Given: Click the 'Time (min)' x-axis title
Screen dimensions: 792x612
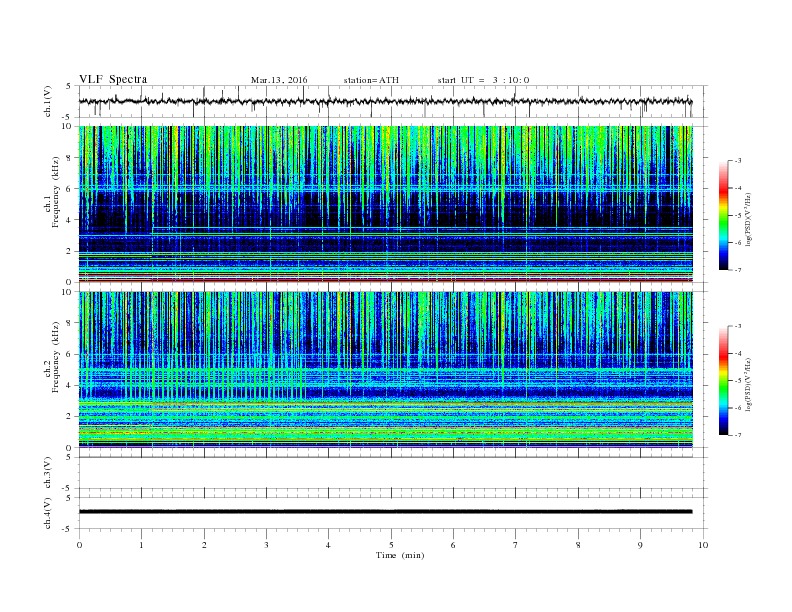Looking at the screenshot, I should pyautogui.click(x=400, y=555).
